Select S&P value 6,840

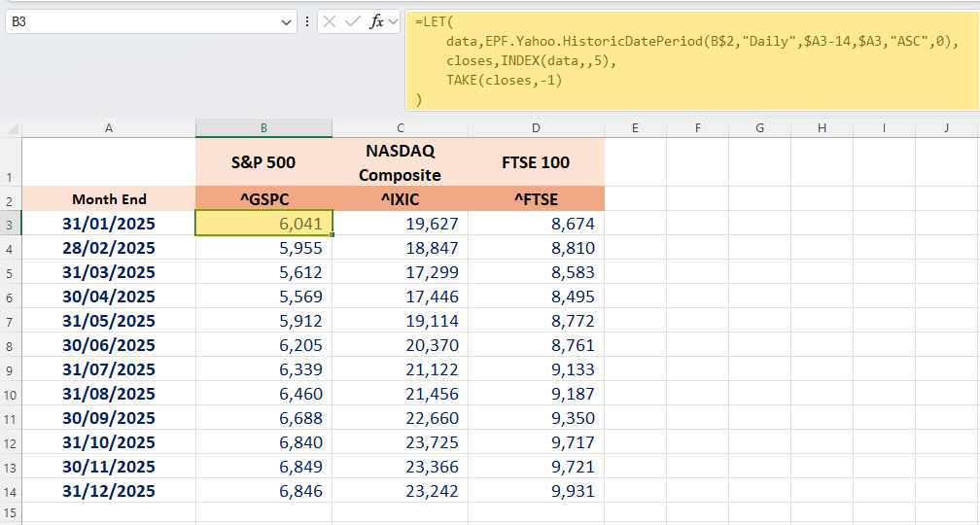pyautogui.click(x=263, y=442)
